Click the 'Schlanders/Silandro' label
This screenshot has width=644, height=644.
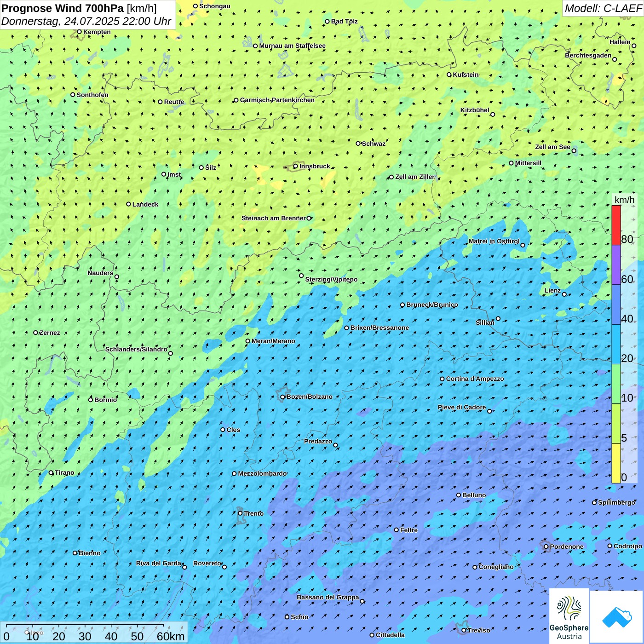(x=136, y=349)
